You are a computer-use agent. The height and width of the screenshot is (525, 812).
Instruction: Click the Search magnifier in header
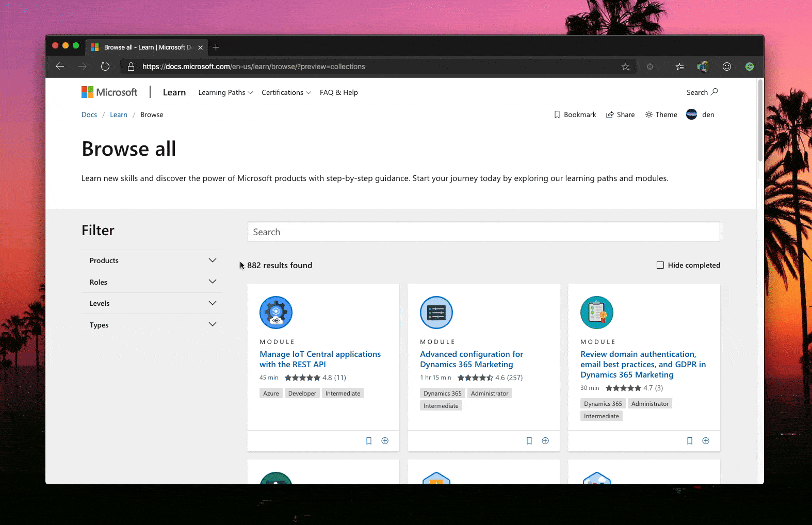[x=702, y=92]
